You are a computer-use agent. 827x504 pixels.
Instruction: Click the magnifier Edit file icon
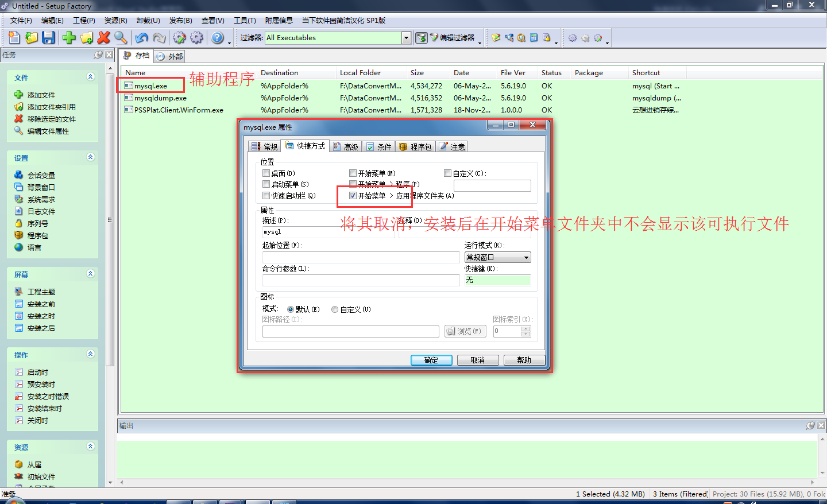(x=121, y=38)
